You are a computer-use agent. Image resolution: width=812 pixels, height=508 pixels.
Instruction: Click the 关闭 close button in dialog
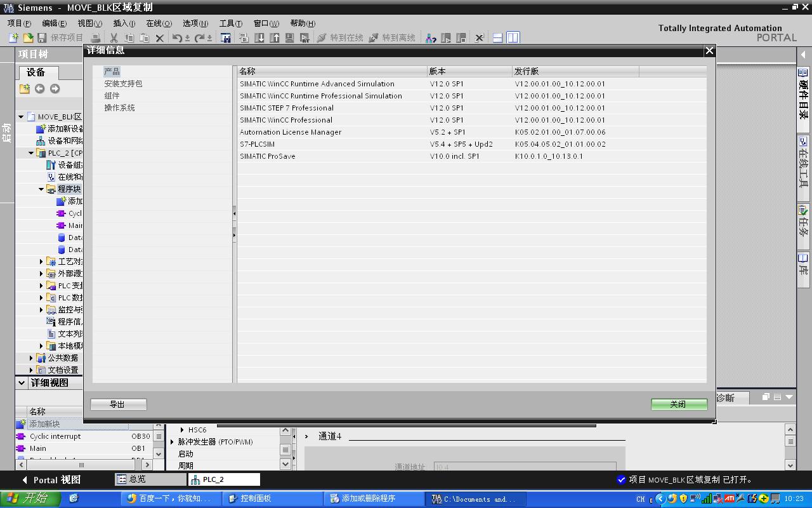pos(679,404)
